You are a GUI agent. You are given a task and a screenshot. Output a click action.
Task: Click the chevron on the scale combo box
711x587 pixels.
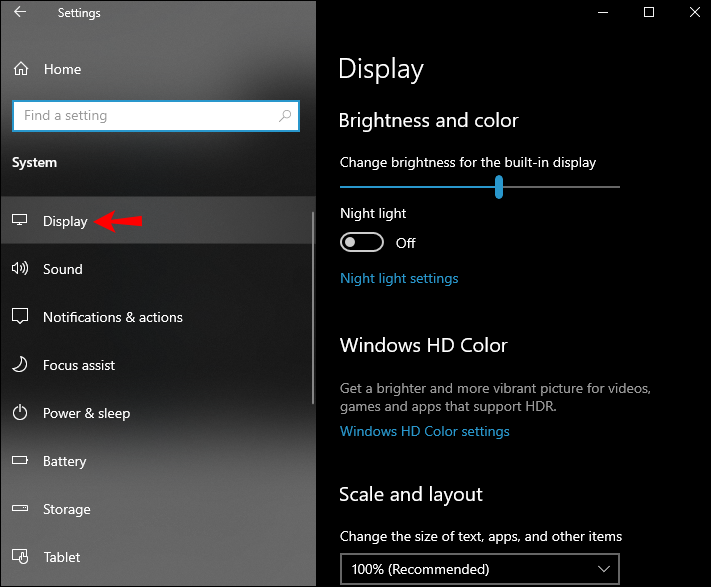pyautogui.click(x=604, y=569)
